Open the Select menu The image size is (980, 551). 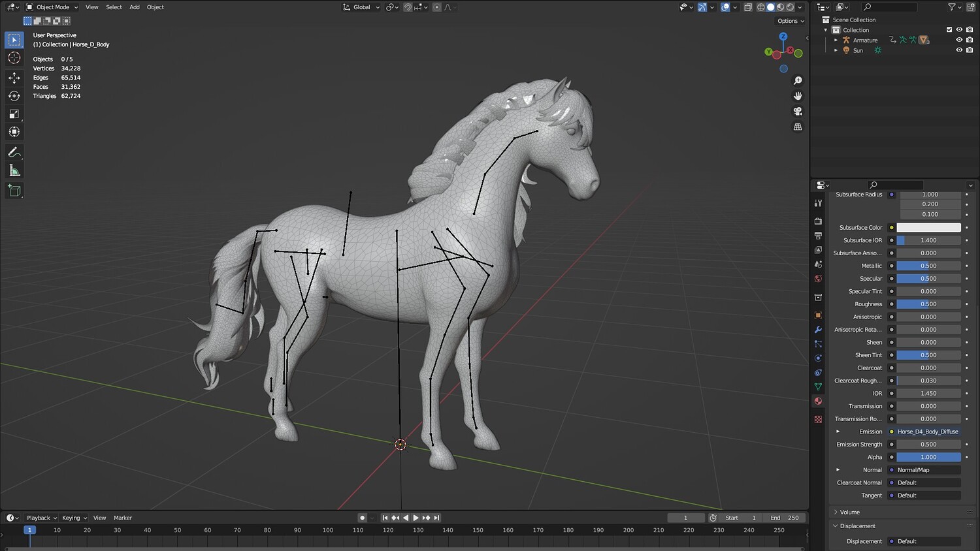point(114,7)
